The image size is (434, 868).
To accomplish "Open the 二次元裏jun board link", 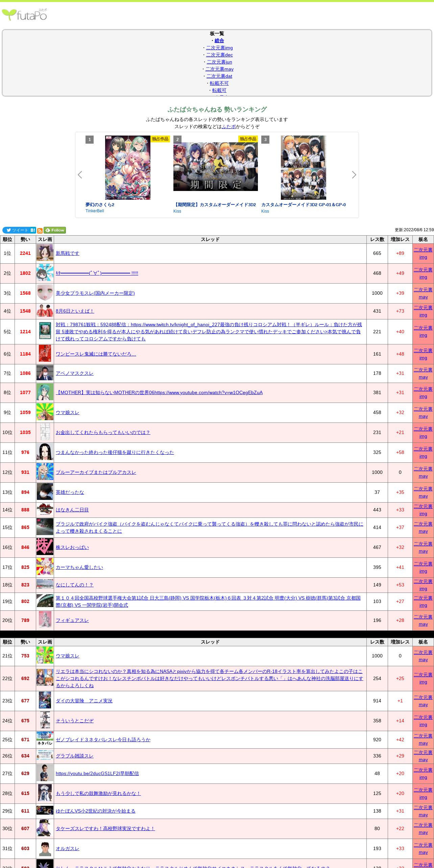I will (x=219, y=62).
